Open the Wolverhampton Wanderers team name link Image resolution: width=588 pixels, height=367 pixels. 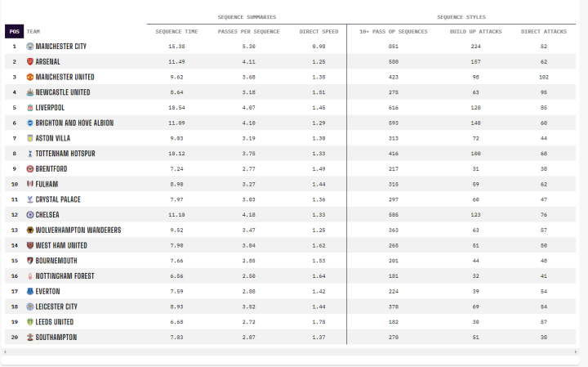(x=75, y=230)
